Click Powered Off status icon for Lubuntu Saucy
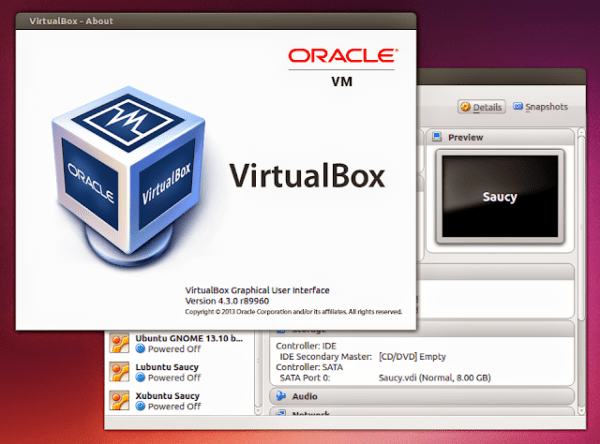The width and height of the screenshot is (600, 444). pos(140,377)
